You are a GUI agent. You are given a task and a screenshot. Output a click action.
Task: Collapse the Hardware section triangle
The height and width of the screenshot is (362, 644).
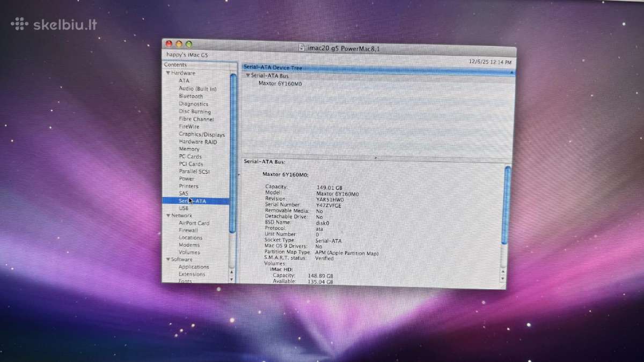click(168, 73)
